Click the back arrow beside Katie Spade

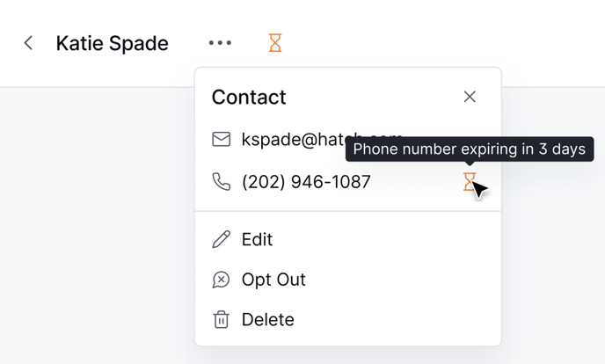[28, 43]
